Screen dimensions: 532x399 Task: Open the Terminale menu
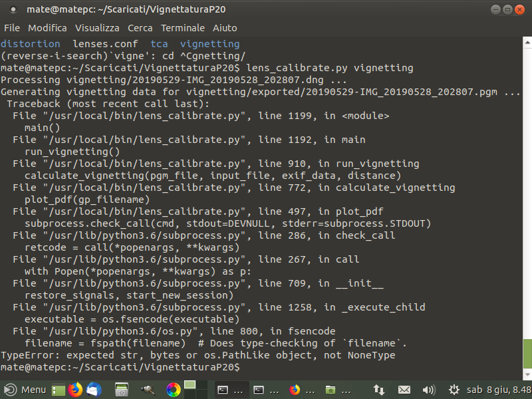(182, 28)
